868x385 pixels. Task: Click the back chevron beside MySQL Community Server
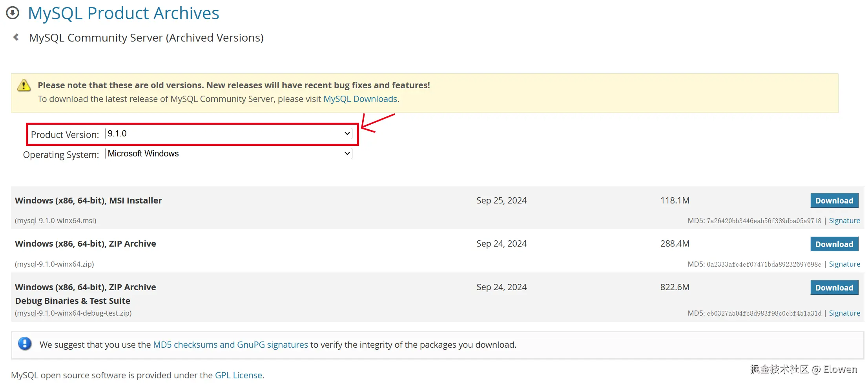point(16,37)
